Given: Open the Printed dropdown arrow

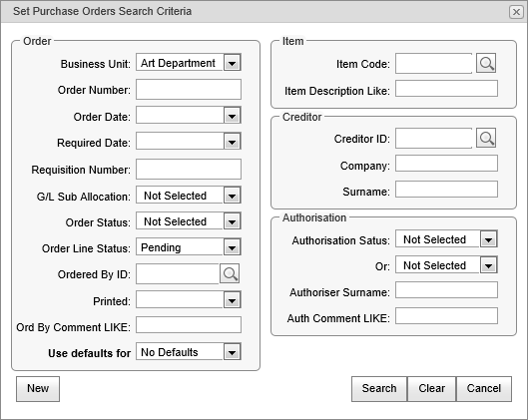Looking at the screenshot, I should pyautogui.click(x=232, y=300).
